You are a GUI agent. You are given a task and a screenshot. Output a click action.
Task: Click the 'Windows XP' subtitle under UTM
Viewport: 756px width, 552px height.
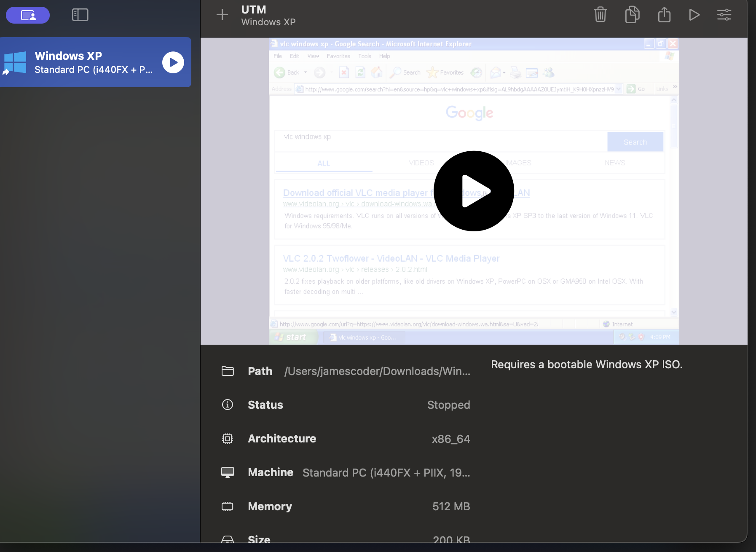pos(268,22)
